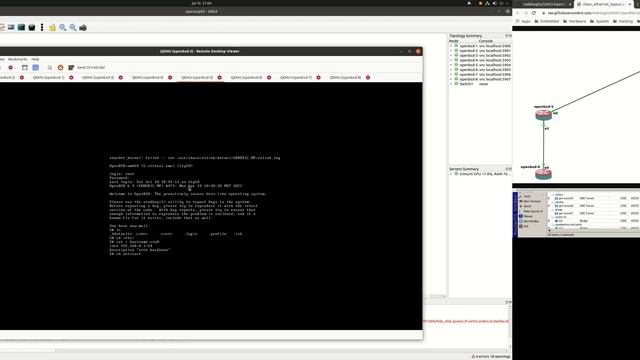Open the Hacking bookmarks folder
The height and width of the screenshot is (360, 640).
click(x=623, y=21)
